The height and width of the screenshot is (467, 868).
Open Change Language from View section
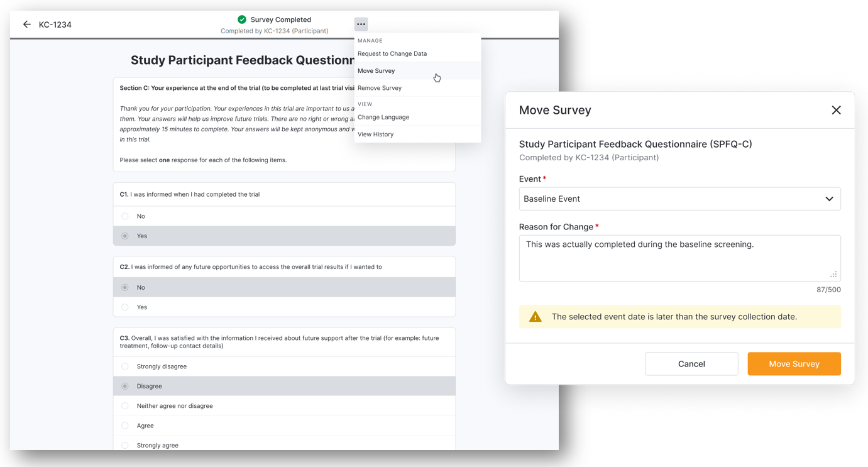[x=383, y=117]
